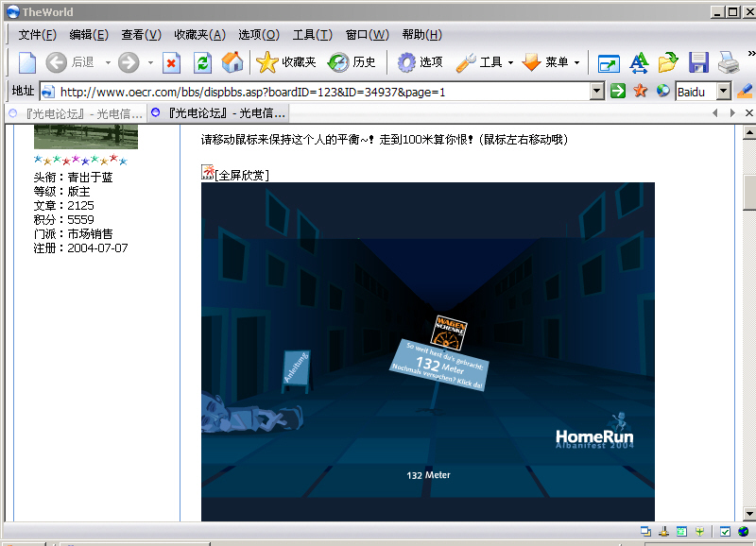Image resolution: width=756 pixels, height=546 pixels.
Task: Print page with printer icon
Action: [728, 62]
